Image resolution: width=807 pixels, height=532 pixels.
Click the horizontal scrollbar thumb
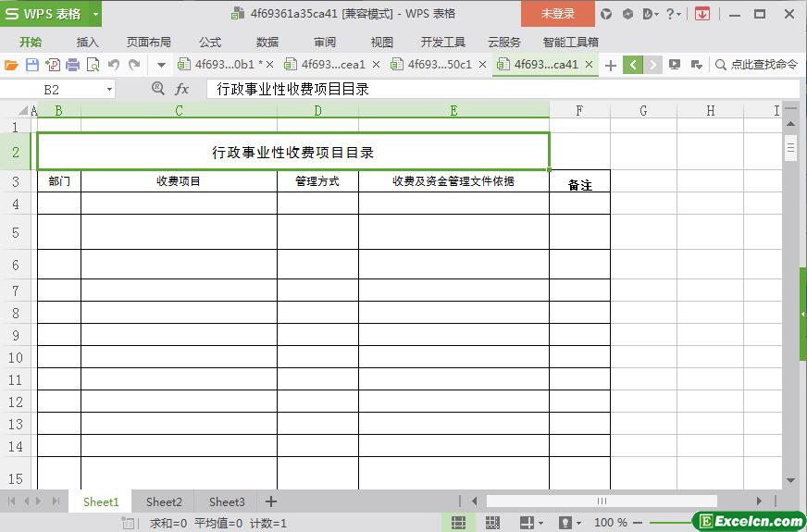pyautogui.click(x=602, y=501)
